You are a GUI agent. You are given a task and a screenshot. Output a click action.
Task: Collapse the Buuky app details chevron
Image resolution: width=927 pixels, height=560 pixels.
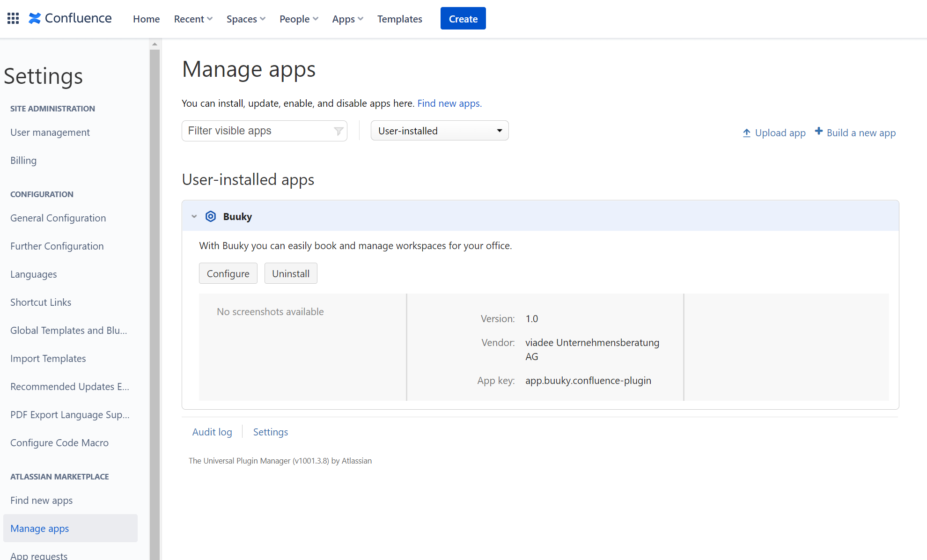point(194,216)
